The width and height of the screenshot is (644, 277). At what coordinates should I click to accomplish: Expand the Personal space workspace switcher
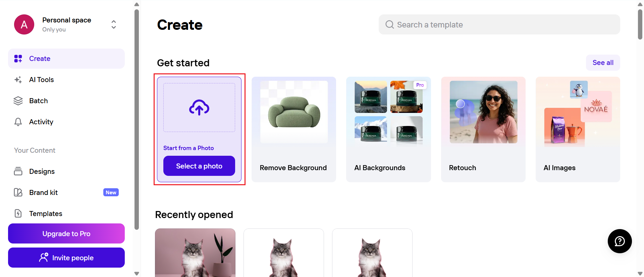[114, 24]
